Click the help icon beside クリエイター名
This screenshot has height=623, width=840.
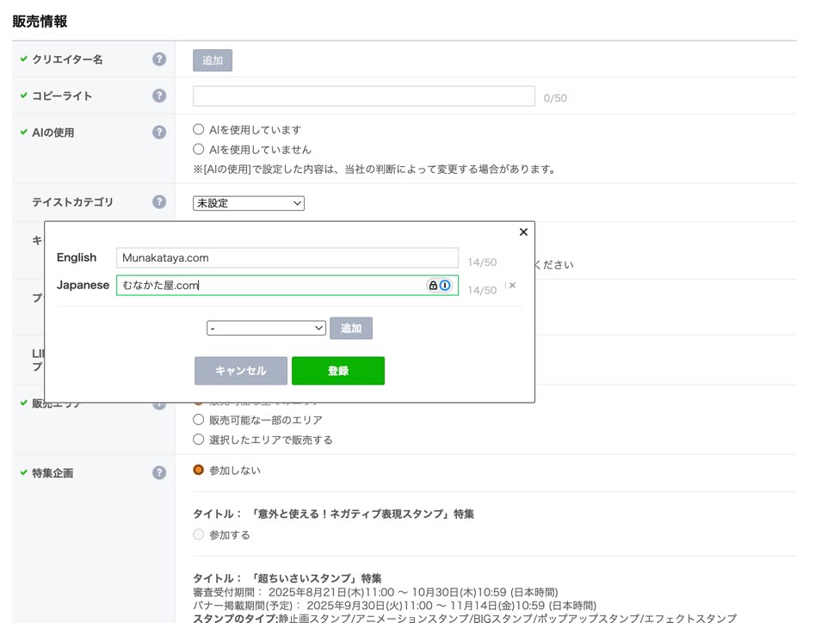click(x=159, y=59)
